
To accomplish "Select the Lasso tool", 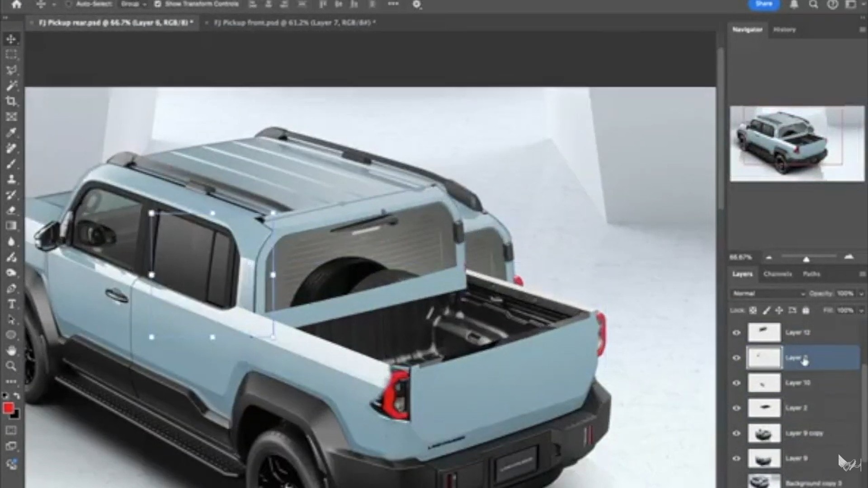I will pyautogui.click(x=11, y=70).
